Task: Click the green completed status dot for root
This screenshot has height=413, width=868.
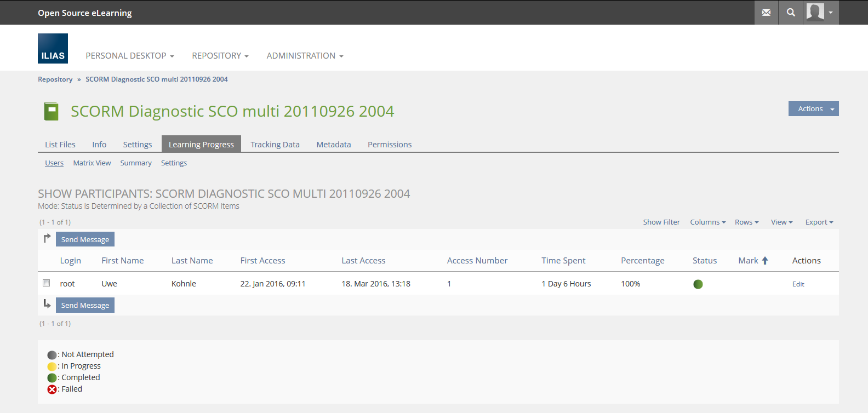Action: (698, 284)
